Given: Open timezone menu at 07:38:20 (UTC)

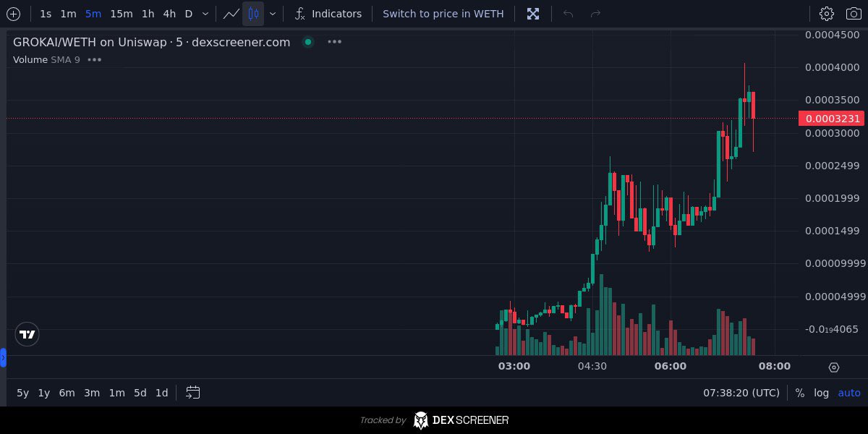Looking at the screenshot, I should 741,393.
